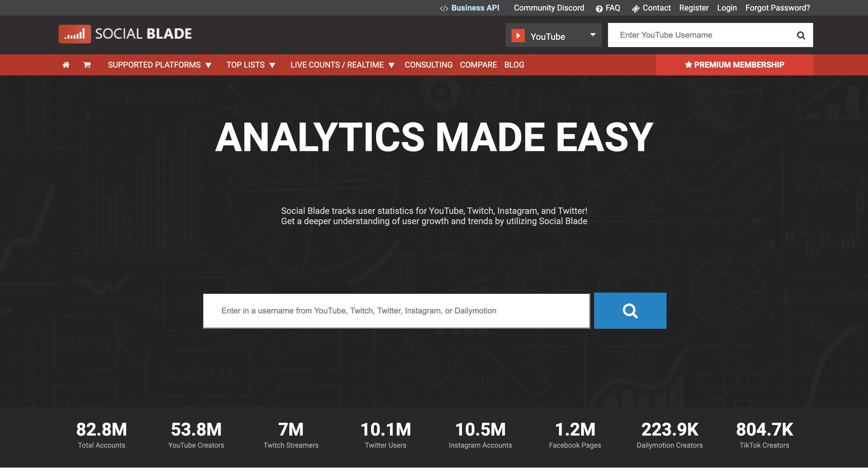
Task: Click the blue magnifier search button
Action: click(x=630, y=310)
